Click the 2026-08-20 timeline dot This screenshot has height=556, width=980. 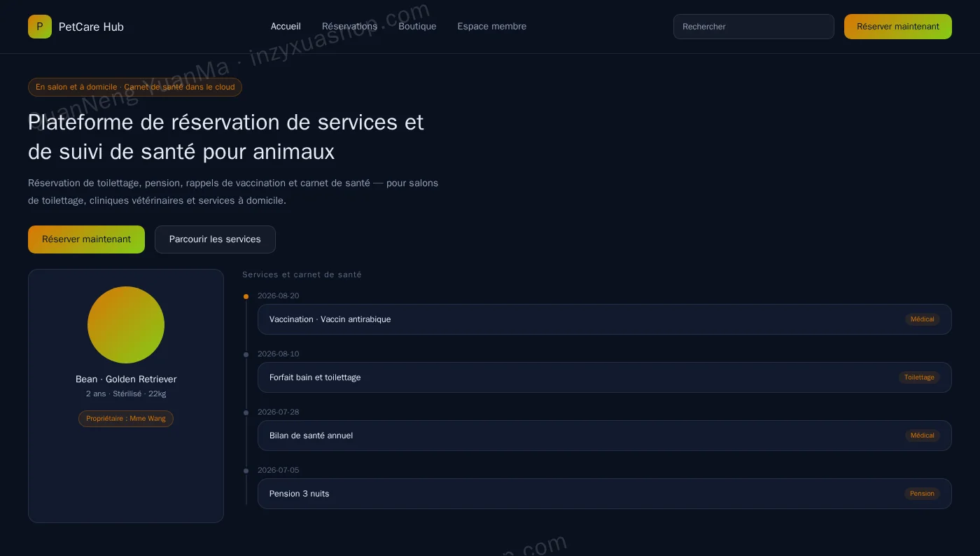pos(246,296)
